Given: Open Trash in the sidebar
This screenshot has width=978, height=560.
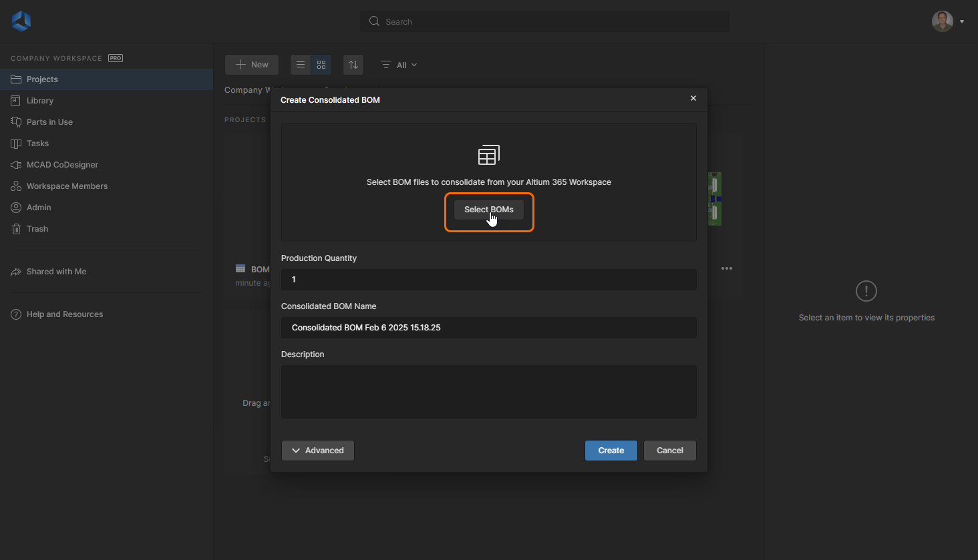Looking at the screenshot, I should click(x=106, y=229).
